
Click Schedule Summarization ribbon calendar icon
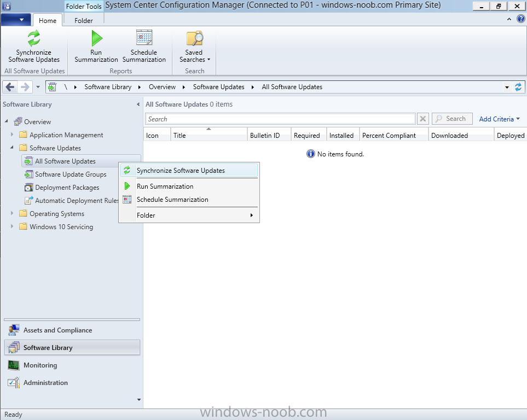click(x=144, y=38)
